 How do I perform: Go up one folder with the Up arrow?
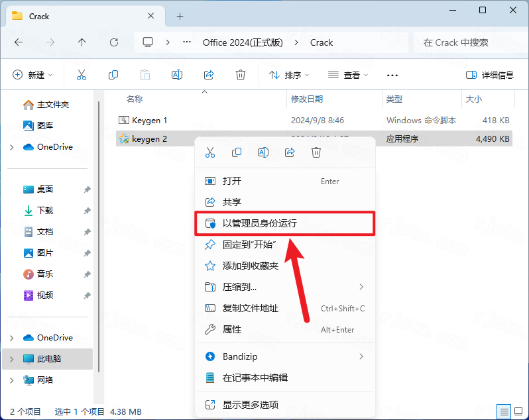tap(82, 42)
